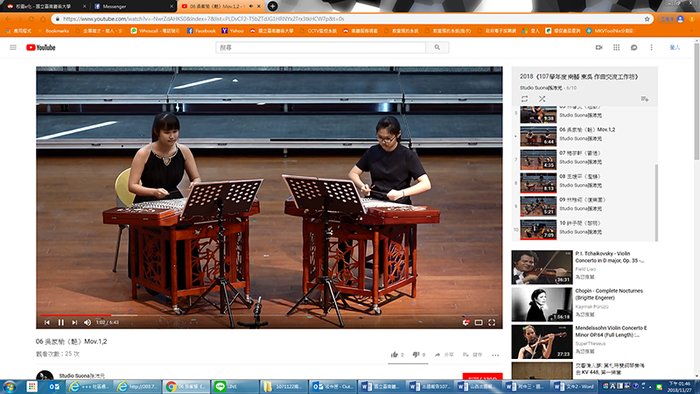Switch to Outlook window in taskbar
The image size is (700, 394).
point(332,386)
